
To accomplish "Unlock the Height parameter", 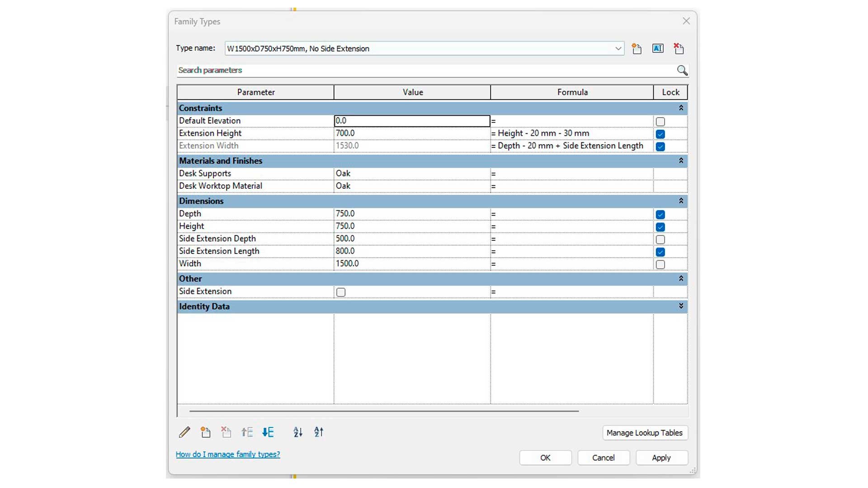I will point(660,227).
